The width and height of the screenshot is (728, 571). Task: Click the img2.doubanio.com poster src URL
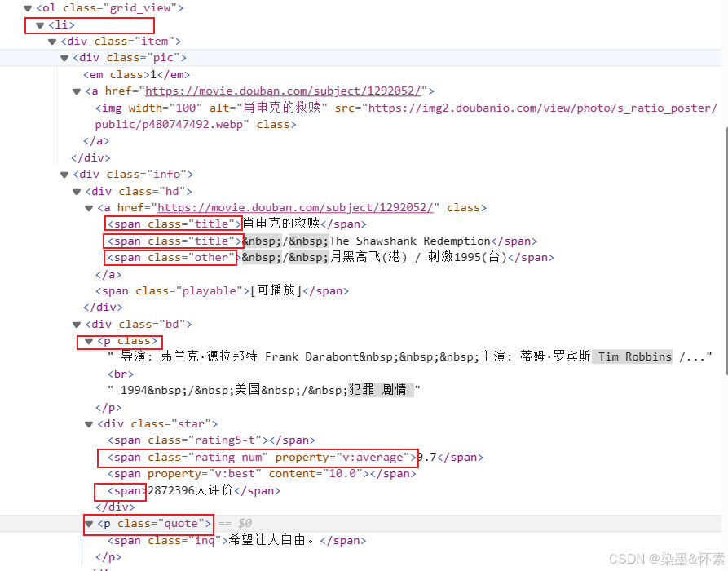coord(542,108)
